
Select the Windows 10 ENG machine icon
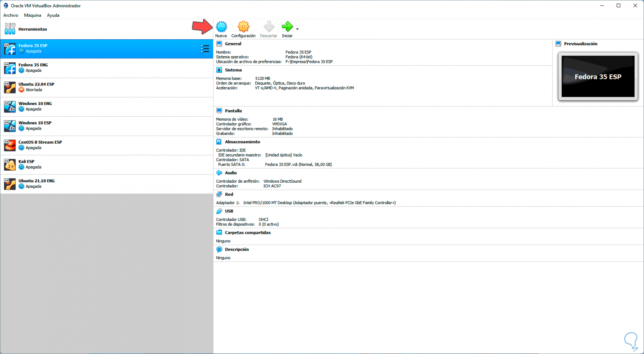tap(10, 107)
